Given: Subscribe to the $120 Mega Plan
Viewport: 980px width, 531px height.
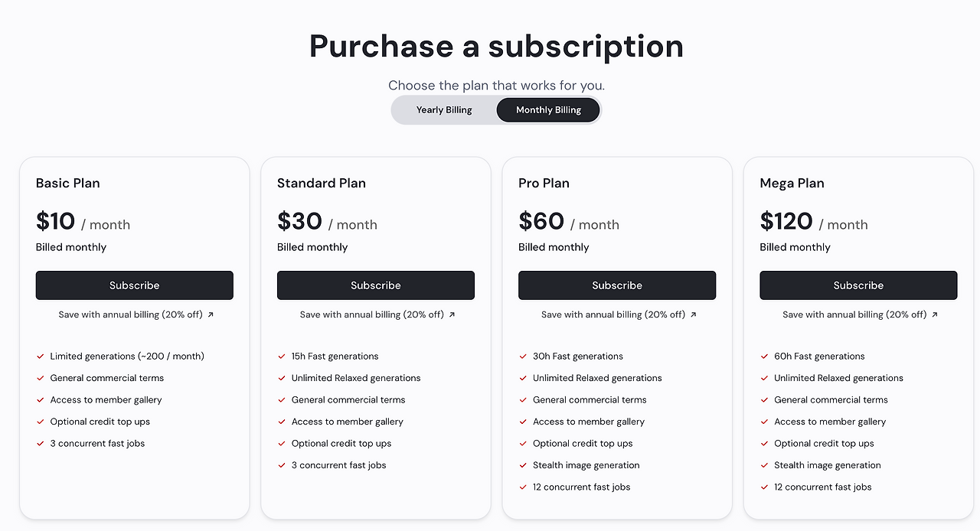Looking at the screenshot, I should pyautogui.click(x=858, y=285).
